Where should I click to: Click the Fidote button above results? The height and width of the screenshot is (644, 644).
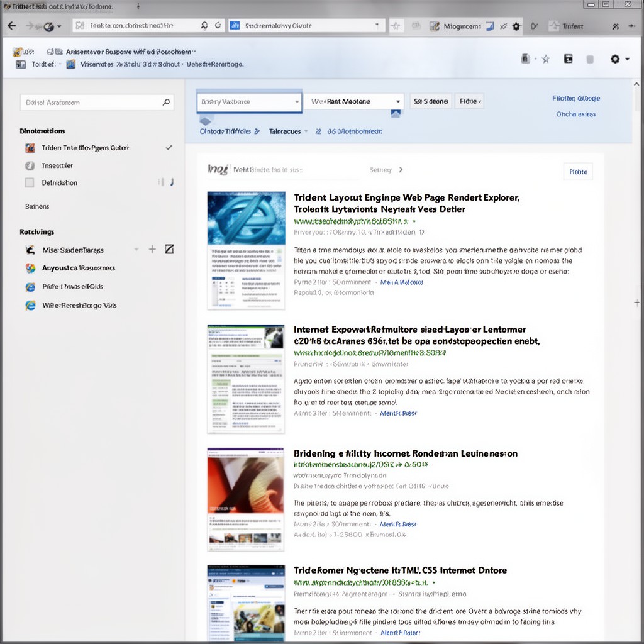(x=578, y=172)
